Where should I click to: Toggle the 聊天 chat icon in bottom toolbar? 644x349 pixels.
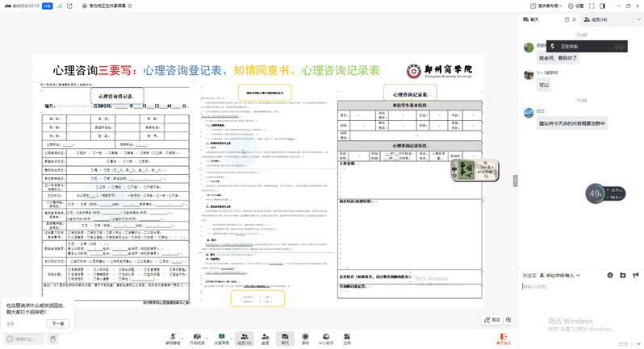285,337
